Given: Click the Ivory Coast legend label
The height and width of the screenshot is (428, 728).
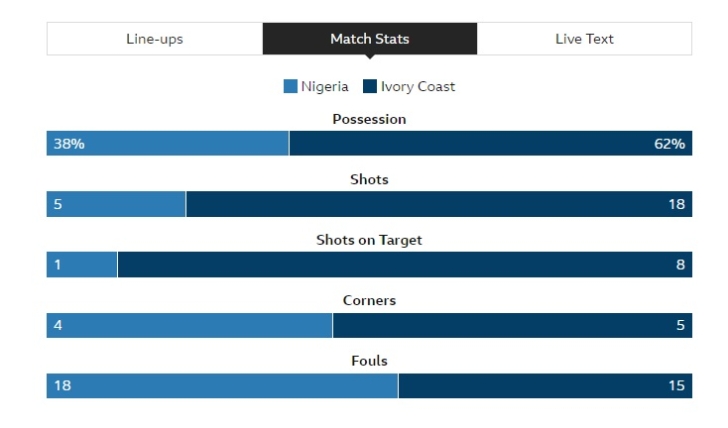Looking at the screenshot, I should (418, 87).
